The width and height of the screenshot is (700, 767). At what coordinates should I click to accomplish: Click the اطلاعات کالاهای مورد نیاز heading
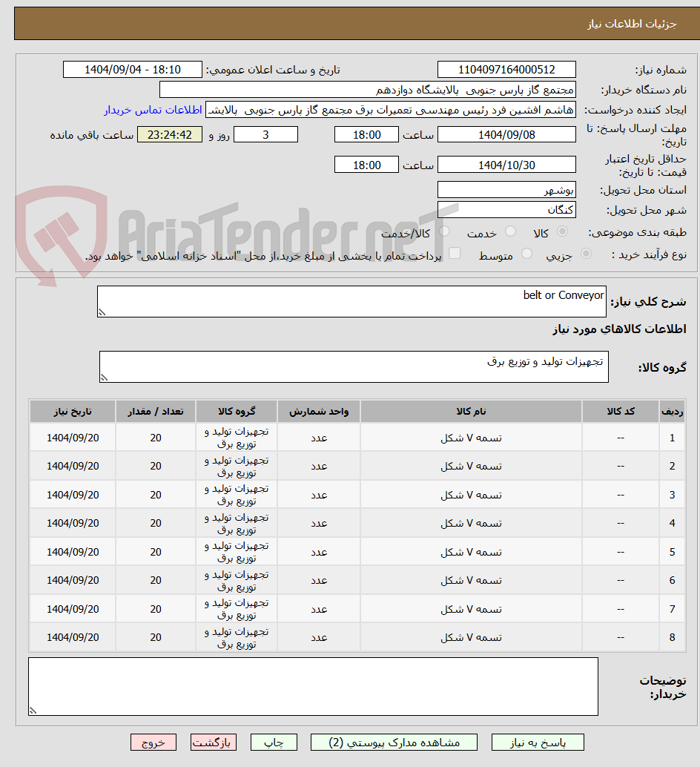619,329
